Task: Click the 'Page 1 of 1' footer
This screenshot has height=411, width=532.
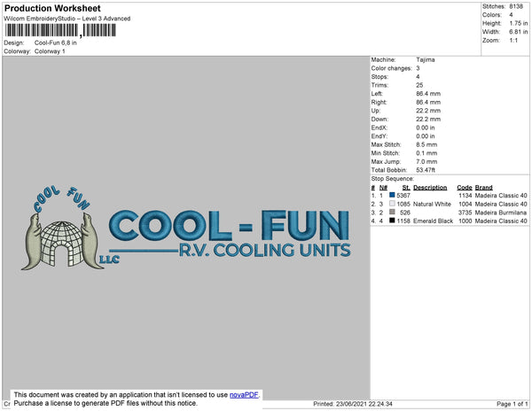Action: (512, 404)
